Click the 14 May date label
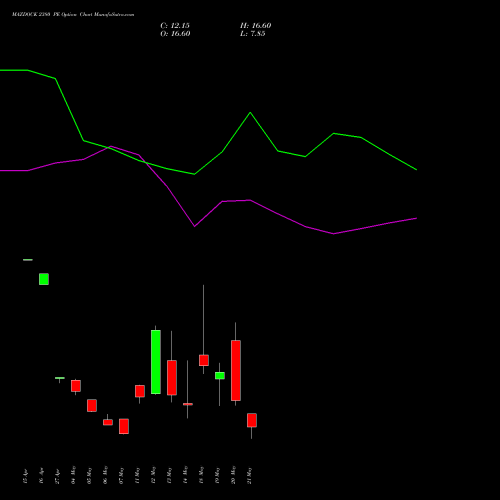Viewport: 500px width, 500px height. 185,475
